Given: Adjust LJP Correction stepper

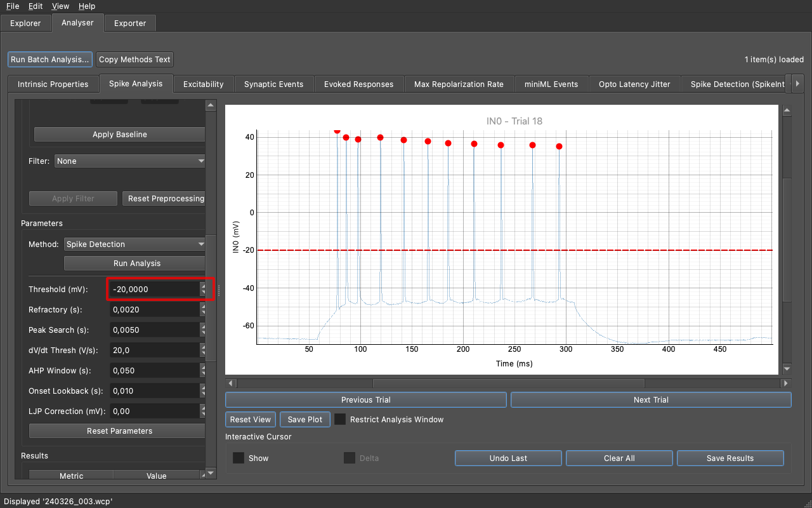Looking at the screenshot, I should click(203, 411).
